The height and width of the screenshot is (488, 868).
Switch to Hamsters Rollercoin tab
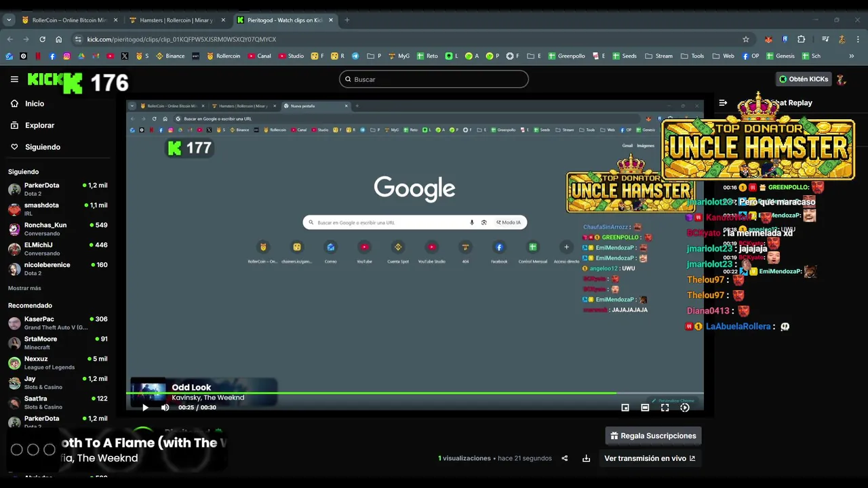point(178,20)
